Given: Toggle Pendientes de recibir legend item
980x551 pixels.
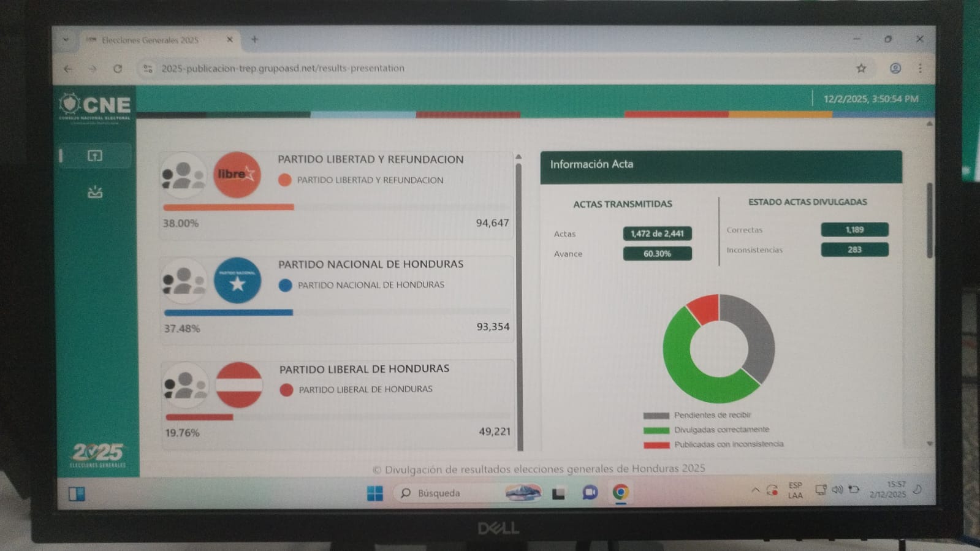Looking at the screenshot, I should pyautogui.click(x=712, y=415).
